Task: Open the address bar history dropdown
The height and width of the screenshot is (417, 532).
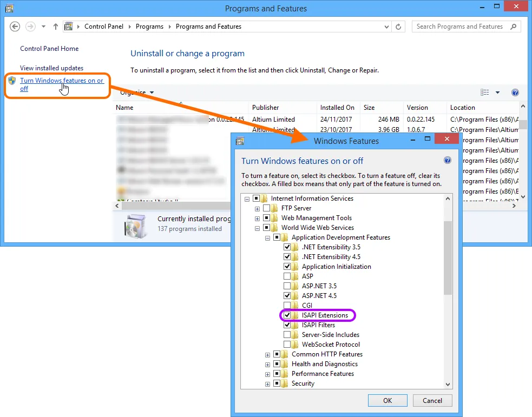Action: pos(386,27)
